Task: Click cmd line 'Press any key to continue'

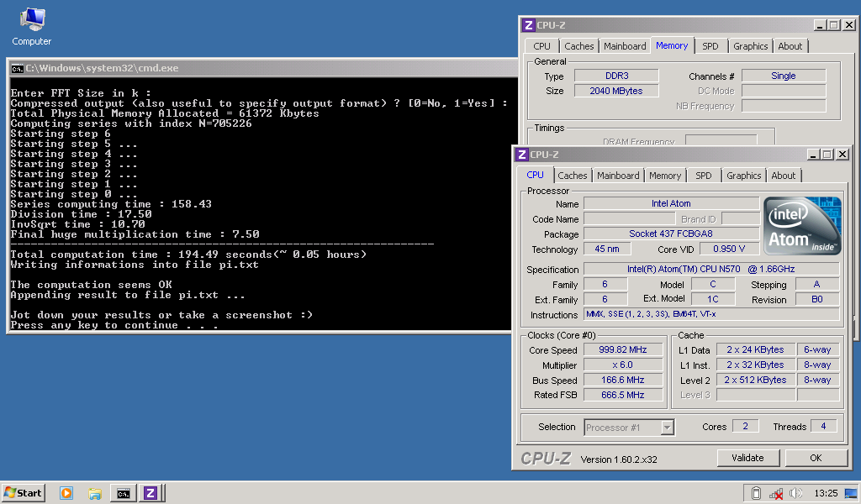Action: (x=114, y=325)
